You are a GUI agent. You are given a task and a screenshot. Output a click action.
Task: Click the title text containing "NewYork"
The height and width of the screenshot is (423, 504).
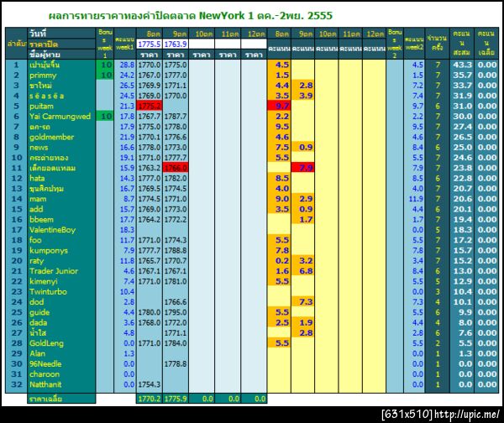(191, 15)
